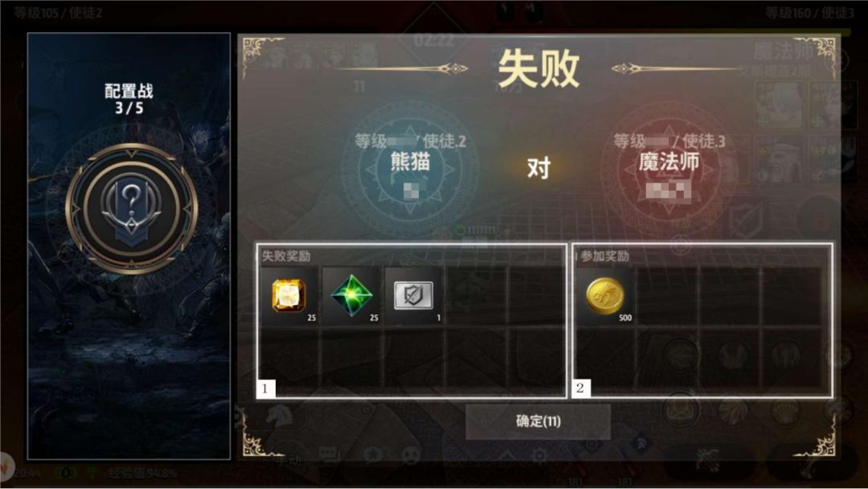Click the 经验值 94.8% experience bar
Image resolution: width=868 pixels, height=489 pixels.
(x=142, y=473)
